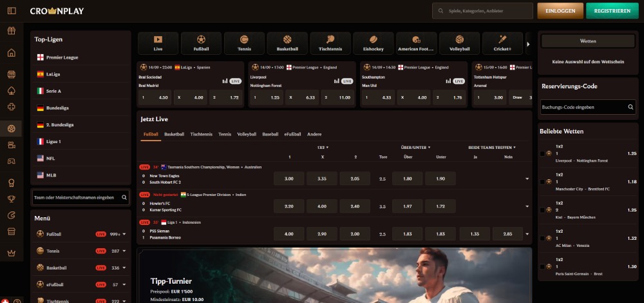The width and height of the screenshot is (644, 303).
Task: Select the Eishockey category icon
Action: coord(373,43)
